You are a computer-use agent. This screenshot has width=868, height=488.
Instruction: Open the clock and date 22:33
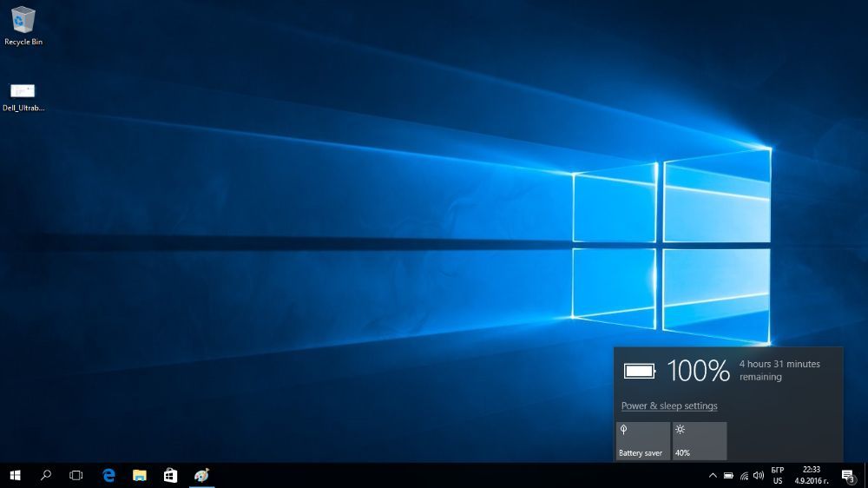click(x=812, y=475)
